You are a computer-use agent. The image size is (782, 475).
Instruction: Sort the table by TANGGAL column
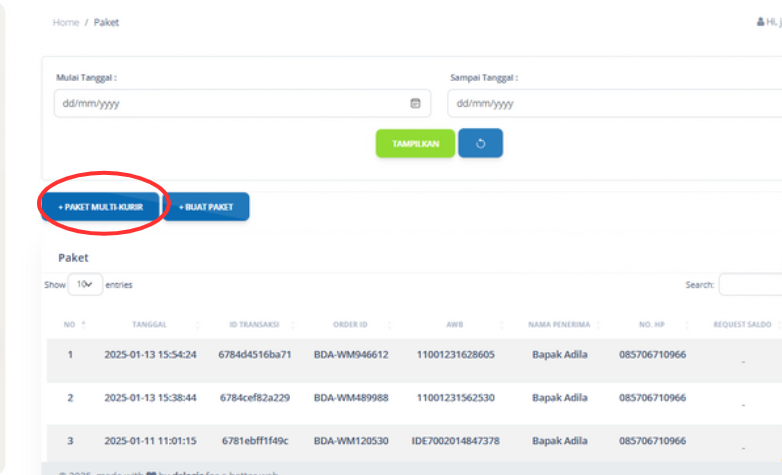pos(149,324)
